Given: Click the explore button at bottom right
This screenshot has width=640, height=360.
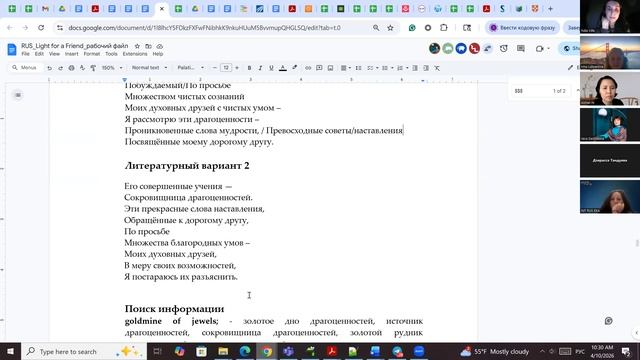Looking at the screenshot, I should 609,321.
